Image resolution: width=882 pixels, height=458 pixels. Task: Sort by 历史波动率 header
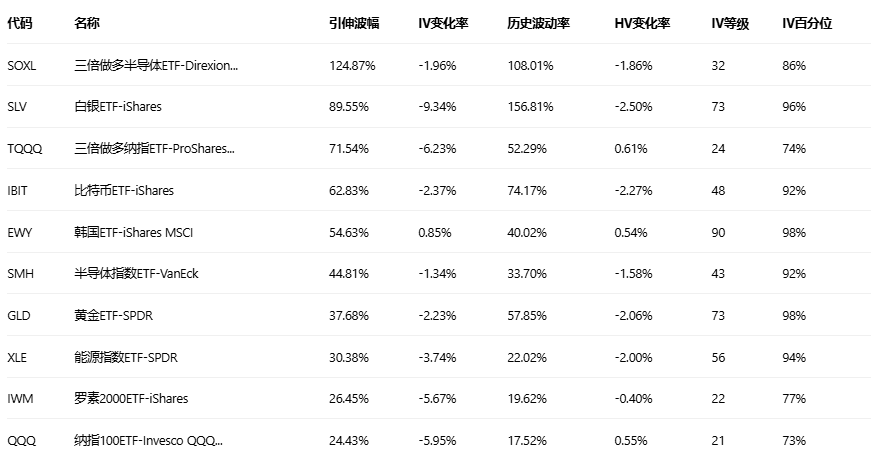coord(538,23)
